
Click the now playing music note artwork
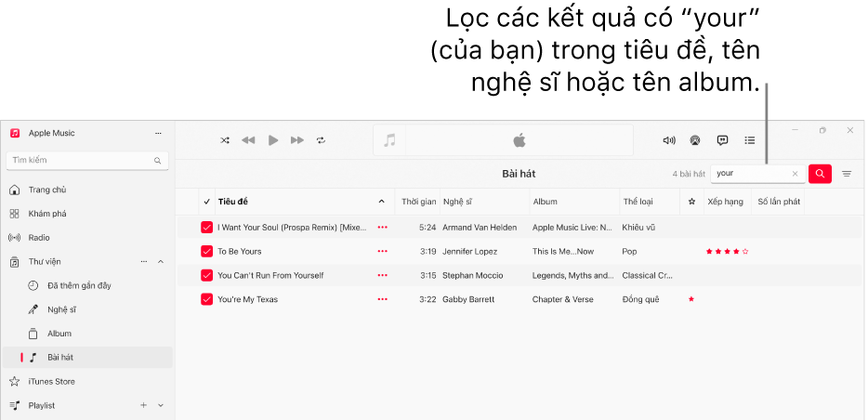pyautogui.click(x=389, y=140)
